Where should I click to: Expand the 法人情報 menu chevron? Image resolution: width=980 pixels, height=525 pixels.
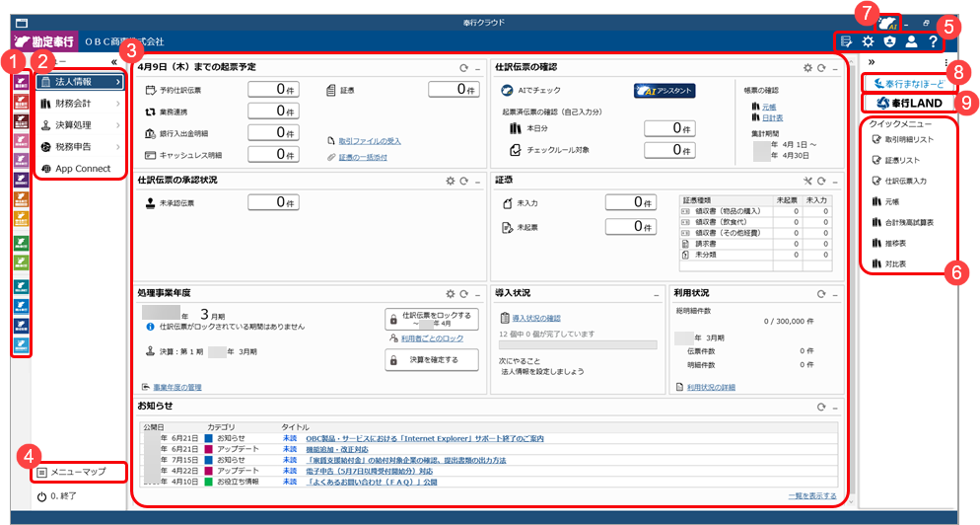point(117,82)
